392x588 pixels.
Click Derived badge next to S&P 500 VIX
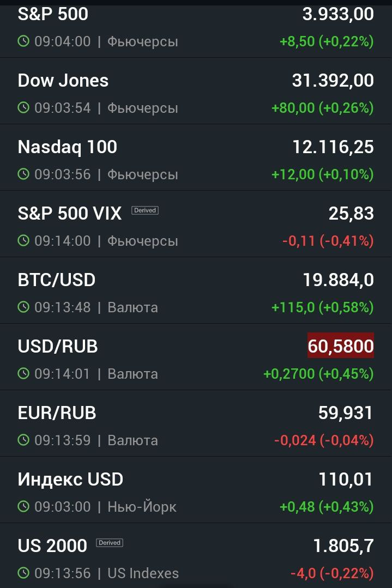point(145,210)
